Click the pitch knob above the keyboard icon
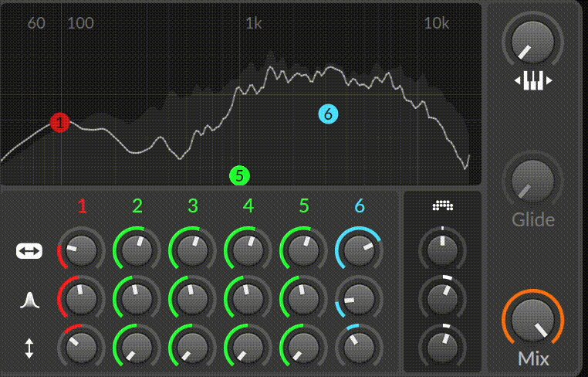Viewport: 588px width, 377px height. (533, 42)
